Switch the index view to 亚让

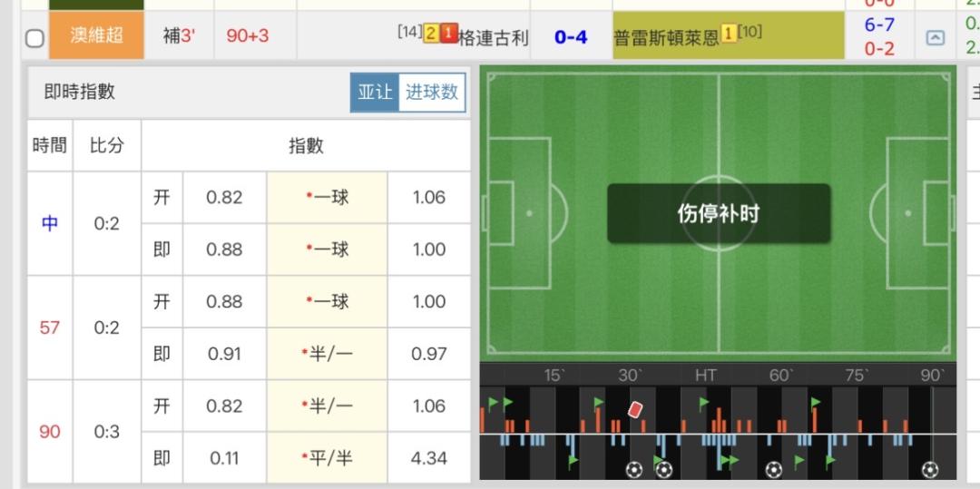[x=375, y=93]
